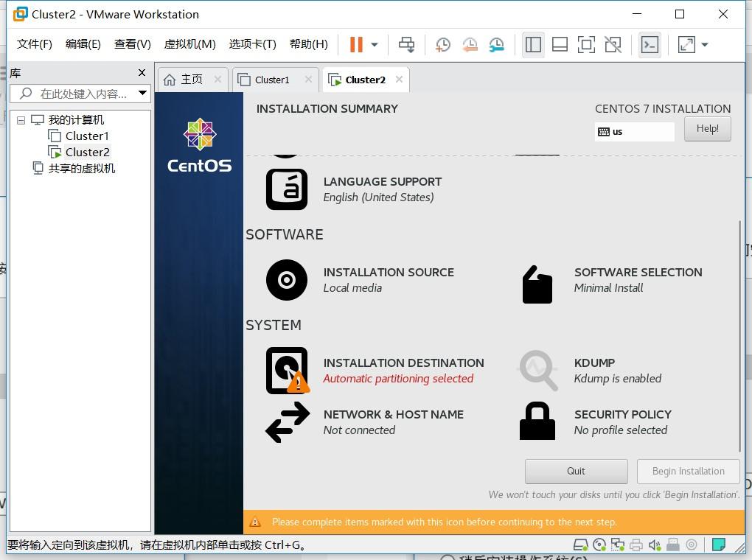Select Cluster1 in the library tree
The height and width of the screenshot is (560, 752).
click(87, 136)
